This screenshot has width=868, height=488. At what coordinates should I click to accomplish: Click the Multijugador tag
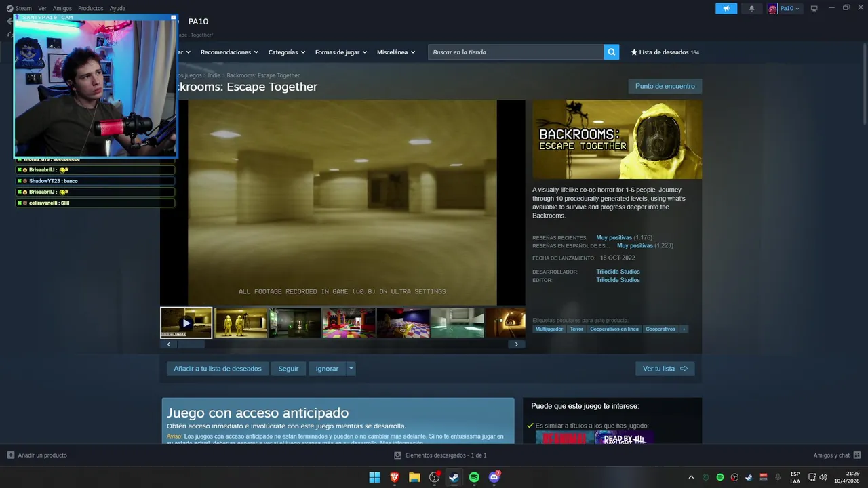[x=549, y=329]
